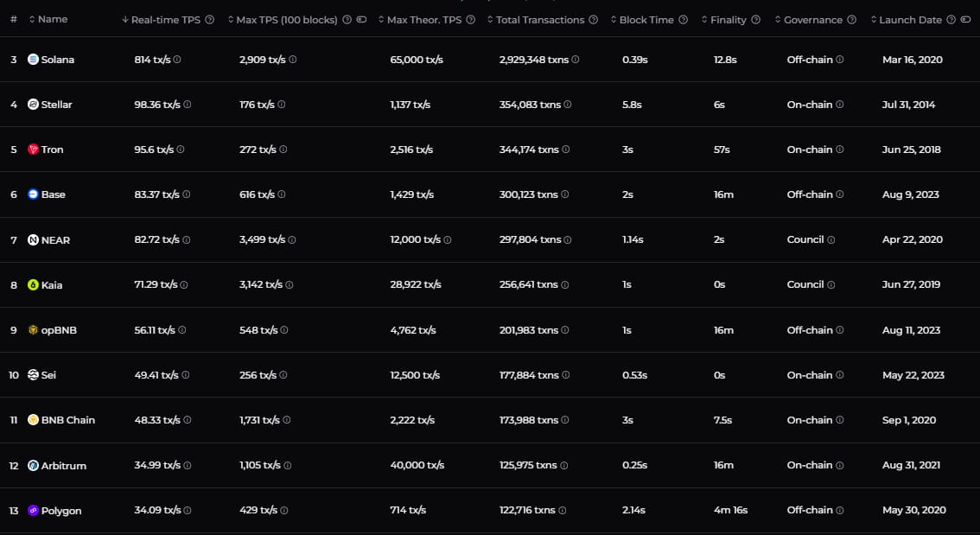The height and width of the screenshot is (535, 980).
Task: Click the opBNB row name
Action: [x=59, y=330]
